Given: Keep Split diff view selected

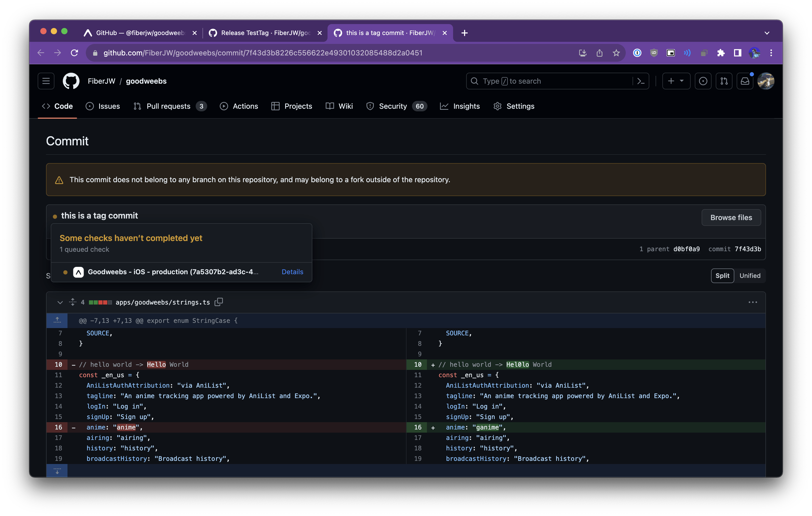Looking at the screenshot, I should (722, 275).
